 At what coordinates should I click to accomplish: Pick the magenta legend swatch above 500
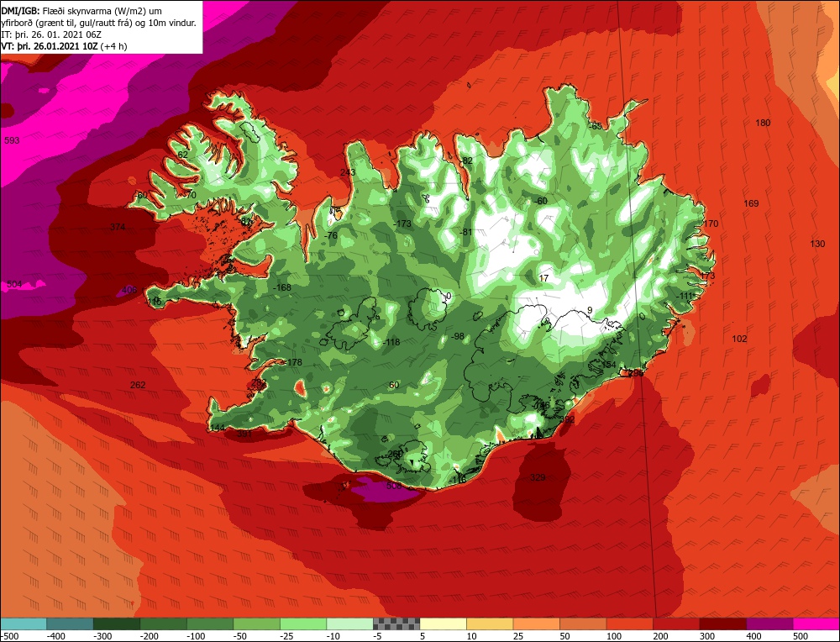point(816,624)
